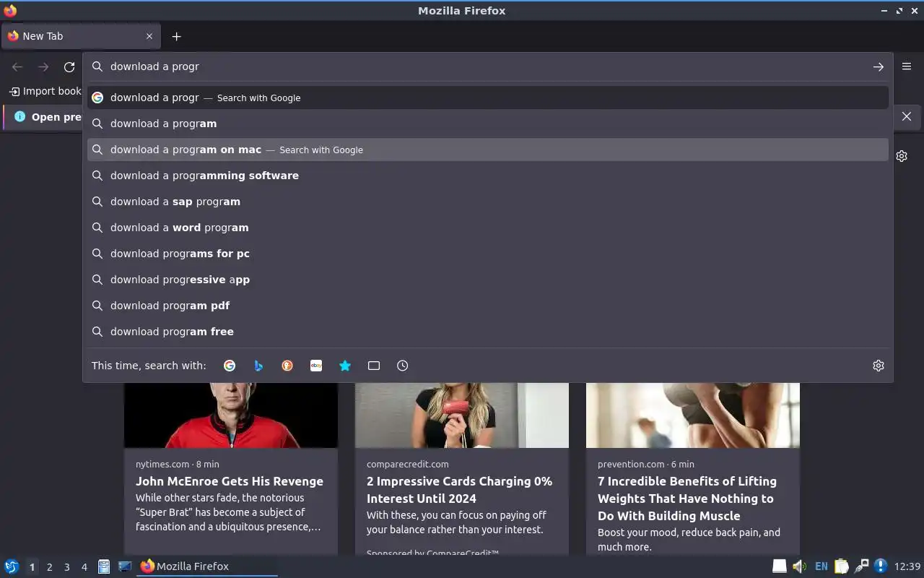Open the clipboard manager tray icon
The height and width of the screenshot is (578, 924).
[x=842, y=566]
